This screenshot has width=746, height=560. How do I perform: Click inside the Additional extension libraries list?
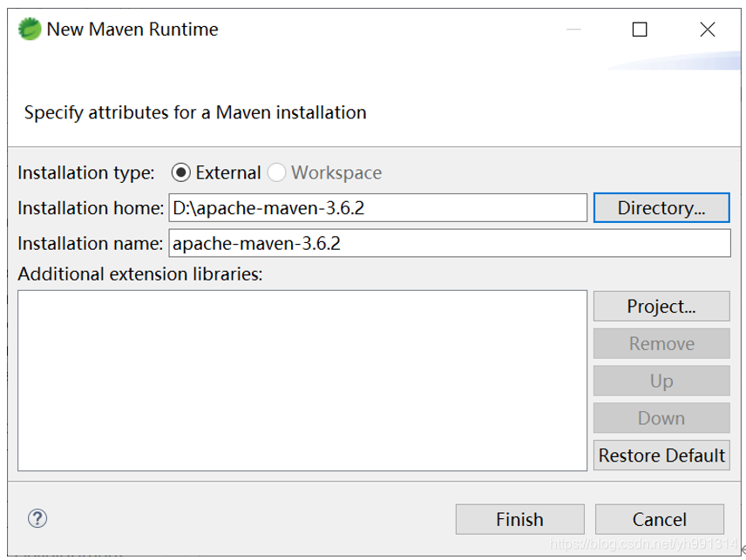click(x=302, y=380)
